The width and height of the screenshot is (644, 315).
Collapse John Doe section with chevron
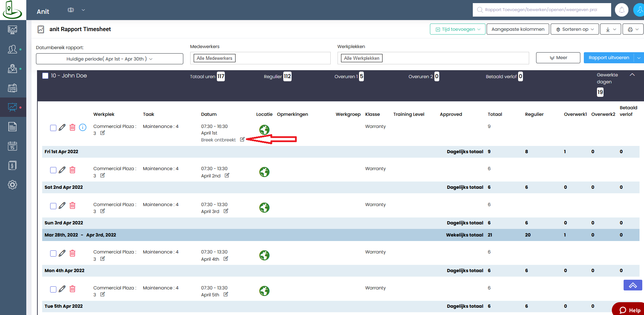pyautogui.click(x=632, y=75)
